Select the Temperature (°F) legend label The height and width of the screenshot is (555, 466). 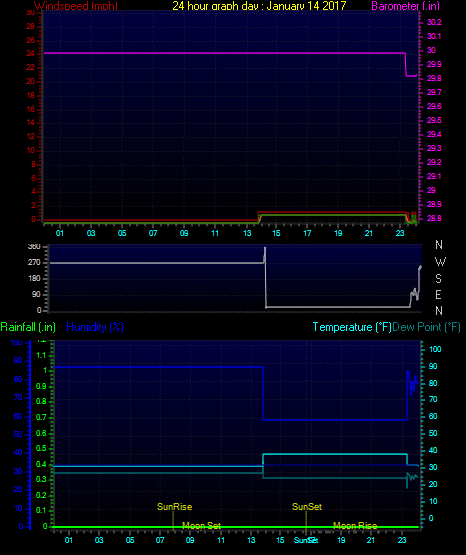(x=352, y=327)
